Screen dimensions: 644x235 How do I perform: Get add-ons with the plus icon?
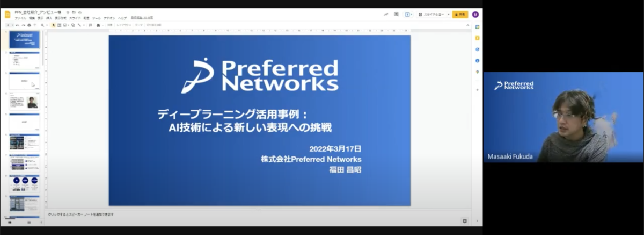(477, 90)
